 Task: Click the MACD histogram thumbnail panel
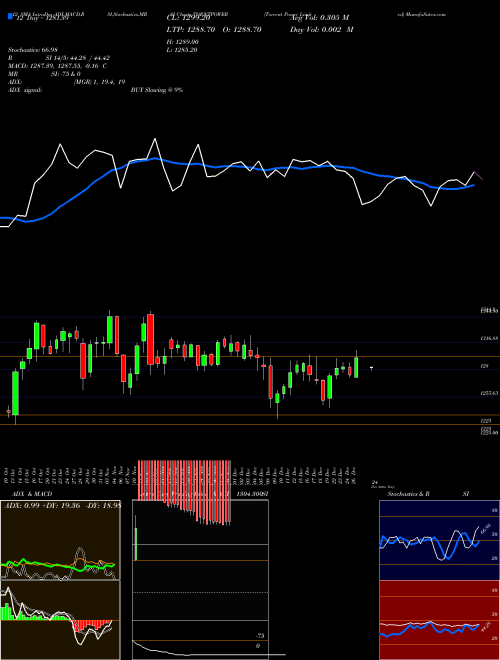click(x=60, y=620)
